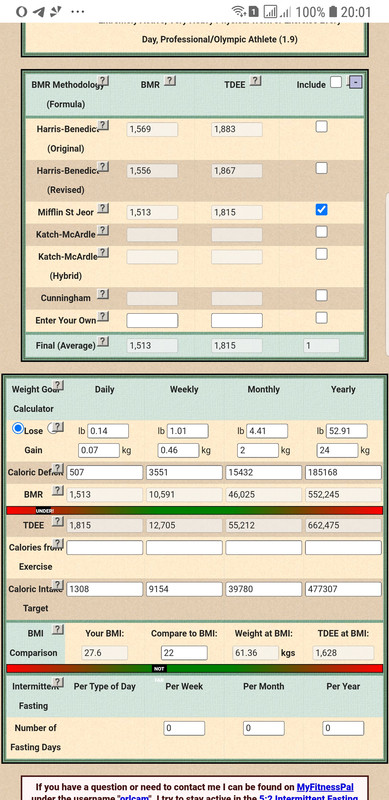The image size is (389, 800).
Task: Include Enter Your Own row in average
Action: pyautogui.click(x=321, y=318)
